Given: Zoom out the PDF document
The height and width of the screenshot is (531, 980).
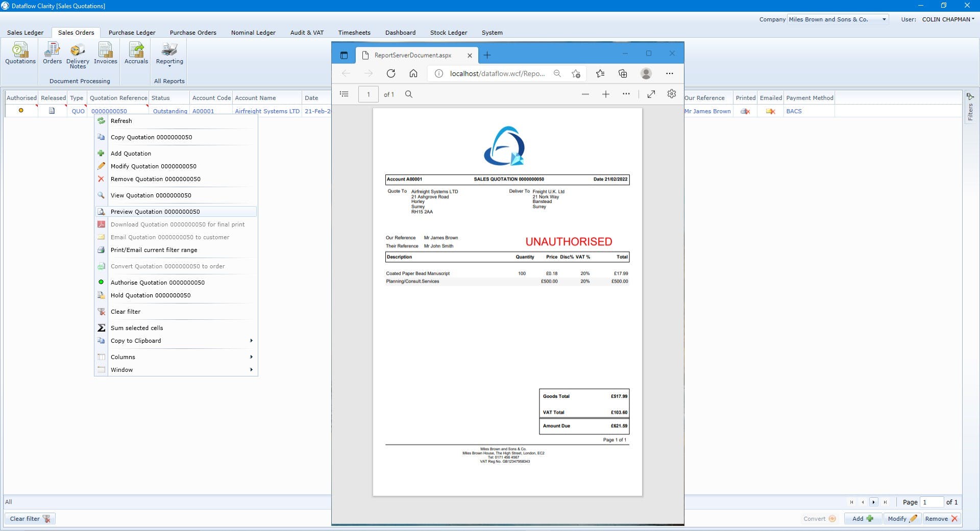Looking at the screenshot, I should 585,94.
